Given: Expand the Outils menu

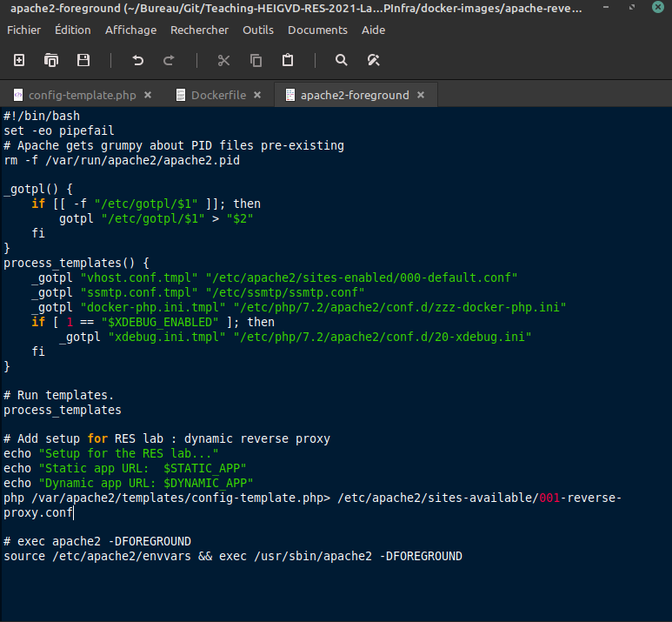Looking at the screenshot, I should pyautogui.click(x=258, y=30).
